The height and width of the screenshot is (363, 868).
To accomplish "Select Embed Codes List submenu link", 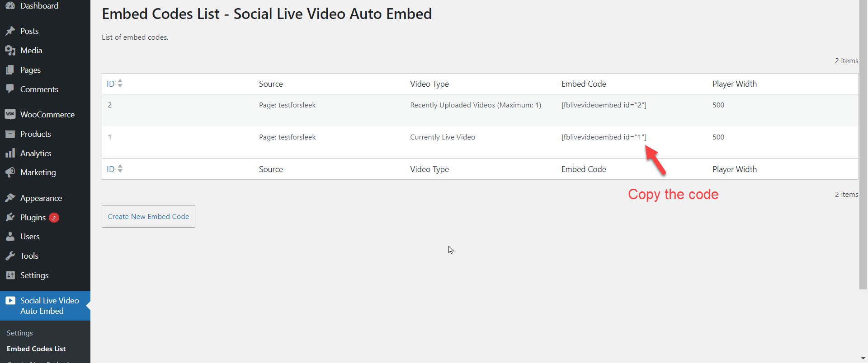I will 36,349.
